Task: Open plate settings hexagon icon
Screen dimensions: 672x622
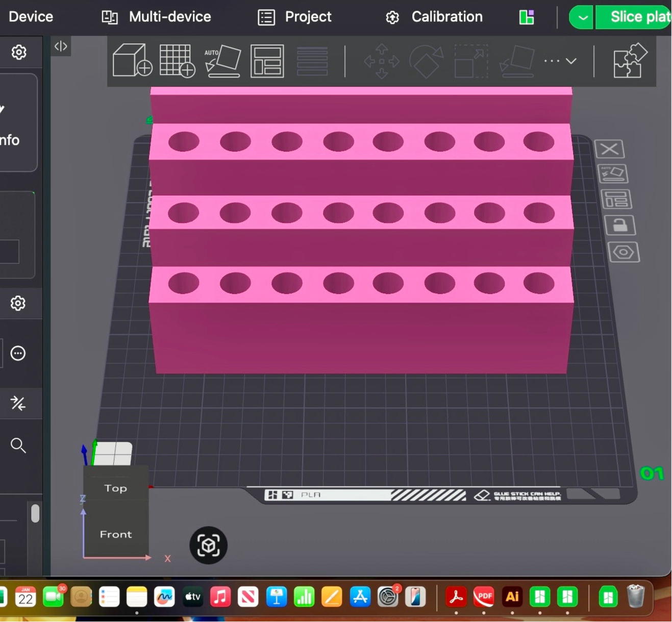Action: [x=624, y=252]
